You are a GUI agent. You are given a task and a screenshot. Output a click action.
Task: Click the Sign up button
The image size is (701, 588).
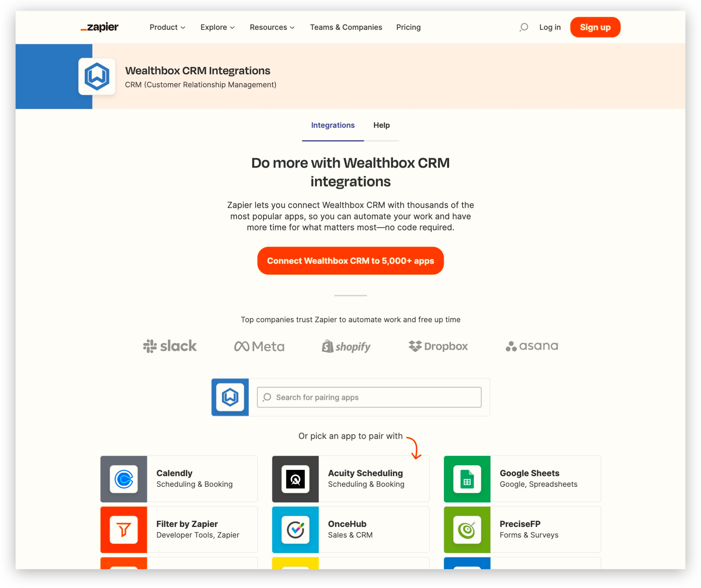(x=595, y=27)
